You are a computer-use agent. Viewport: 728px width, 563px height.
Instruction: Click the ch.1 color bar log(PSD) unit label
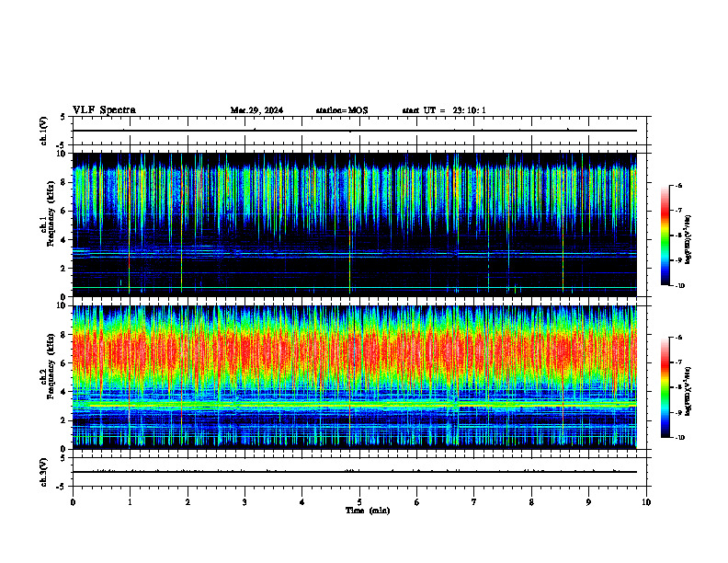pos(688,240)
